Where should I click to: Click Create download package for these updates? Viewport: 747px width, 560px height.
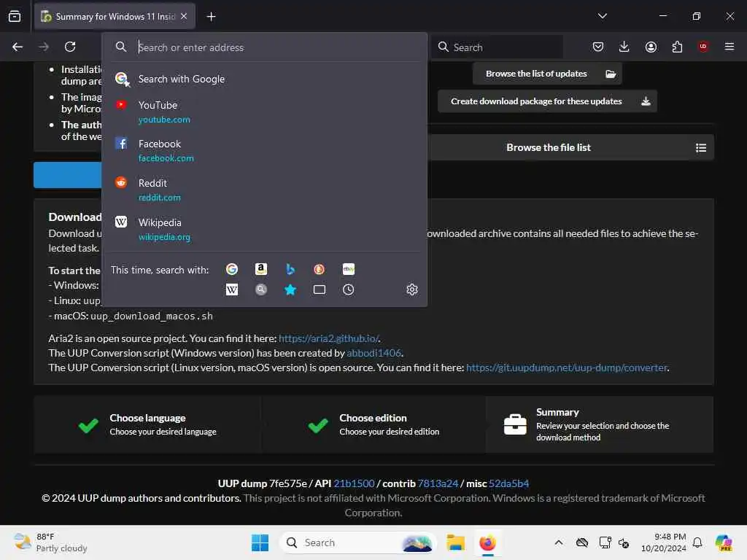point(547,101)
